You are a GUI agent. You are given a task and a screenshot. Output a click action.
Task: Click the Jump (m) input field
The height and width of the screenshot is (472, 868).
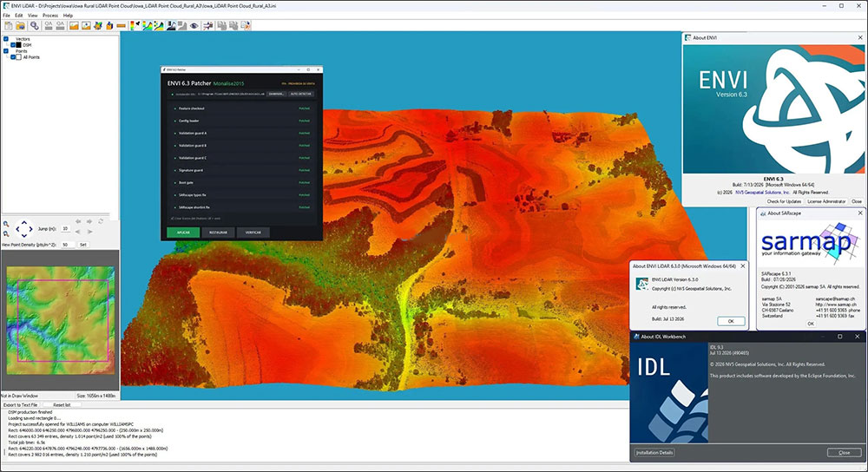click(65, 228)
